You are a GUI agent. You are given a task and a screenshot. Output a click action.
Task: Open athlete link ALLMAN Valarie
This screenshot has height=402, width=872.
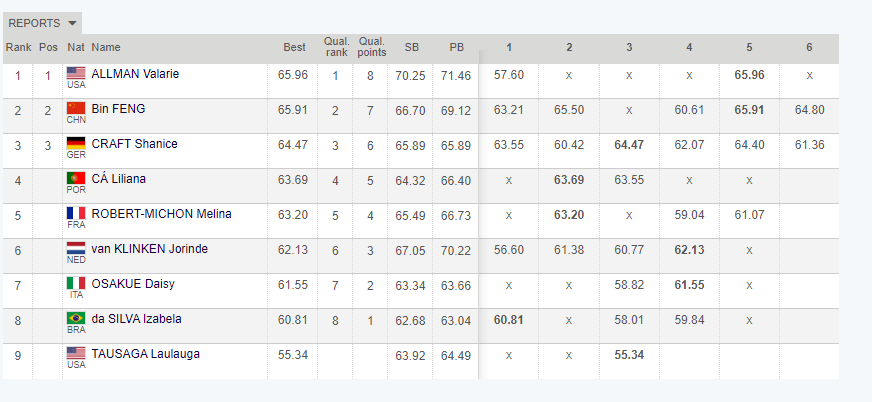(x=135, y=74)
